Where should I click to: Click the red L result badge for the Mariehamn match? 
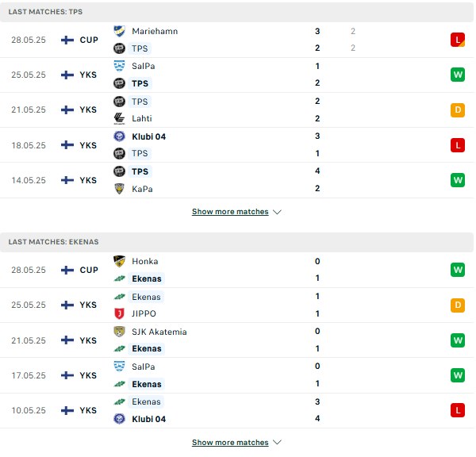(458, 40)
